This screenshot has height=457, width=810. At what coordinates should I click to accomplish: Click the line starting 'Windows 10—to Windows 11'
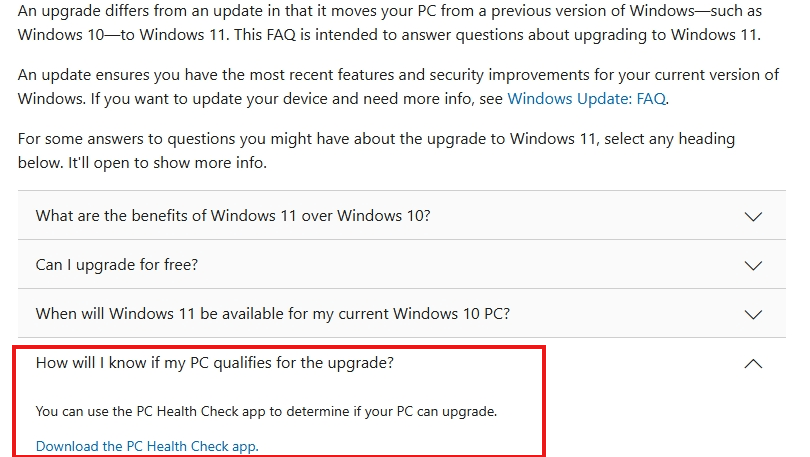pyautogui.click(x=389, y=35)
